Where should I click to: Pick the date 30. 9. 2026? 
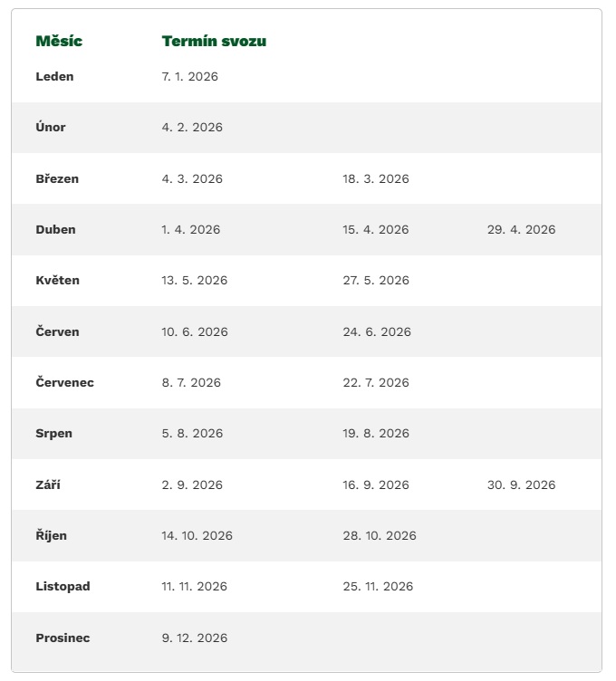point(521,484)
